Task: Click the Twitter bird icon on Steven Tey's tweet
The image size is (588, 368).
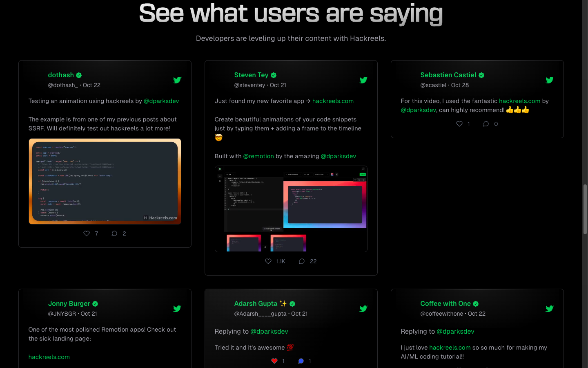Action: pos(363,80)
